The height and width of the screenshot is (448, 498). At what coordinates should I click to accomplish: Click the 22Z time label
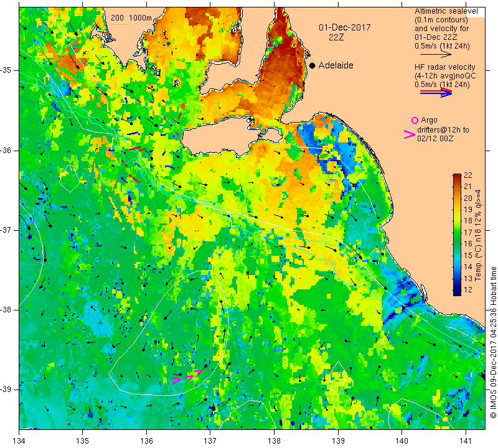pyautogui.click(x=336, y=37)
